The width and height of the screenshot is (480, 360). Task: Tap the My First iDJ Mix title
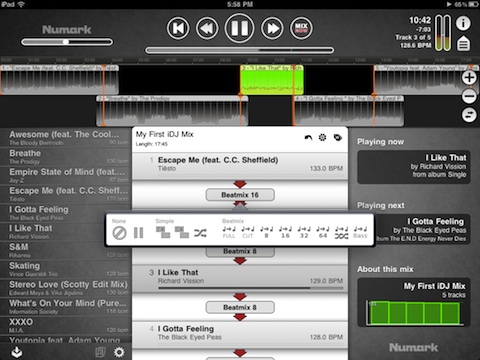click(x=164, y=134)
